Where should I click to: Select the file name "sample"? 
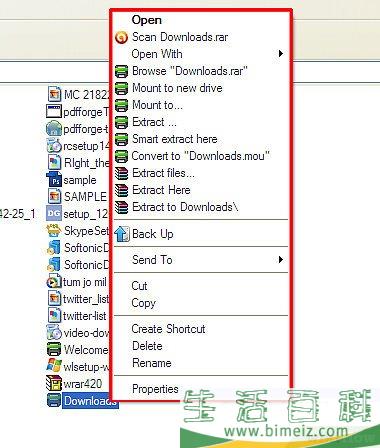80,180
